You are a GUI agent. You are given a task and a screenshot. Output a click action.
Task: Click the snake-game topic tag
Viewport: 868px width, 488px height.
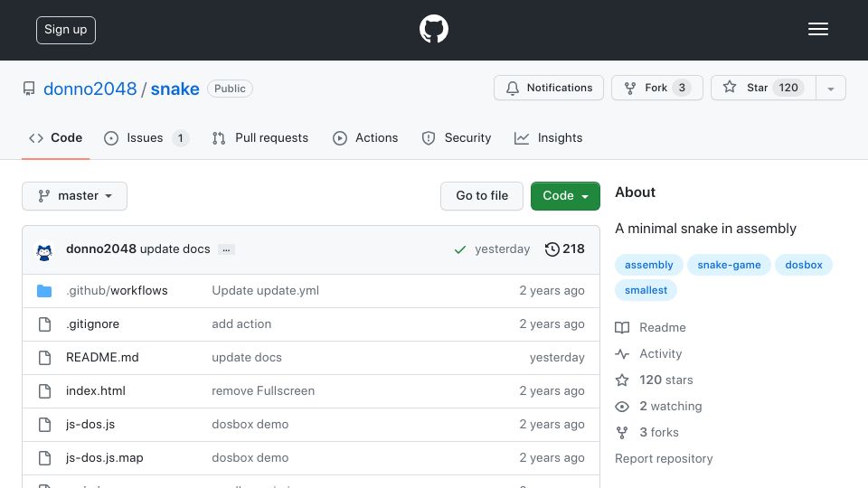pyautogui.click(x=729, y=265)
